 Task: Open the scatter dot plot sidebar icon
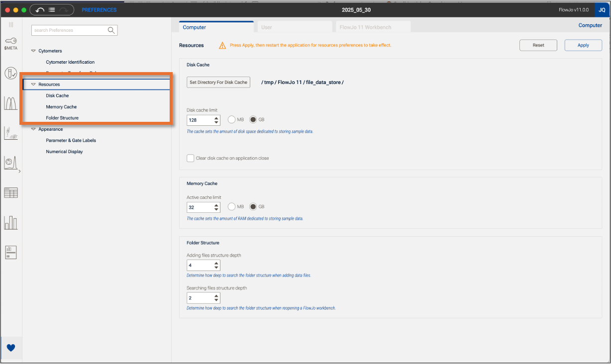(x=11, y=133)
